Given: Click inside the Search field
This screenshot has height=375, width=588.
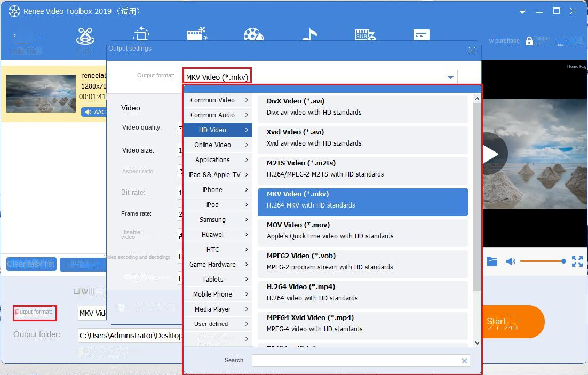Looking at the screenshot, I should click(x=361, y=360).
